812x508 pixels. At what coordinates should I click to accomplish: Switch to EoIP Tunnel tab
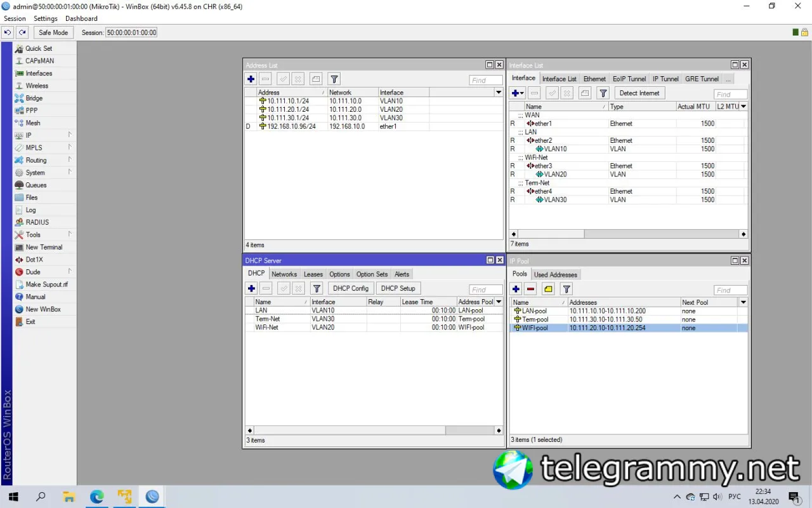point(629,79)
